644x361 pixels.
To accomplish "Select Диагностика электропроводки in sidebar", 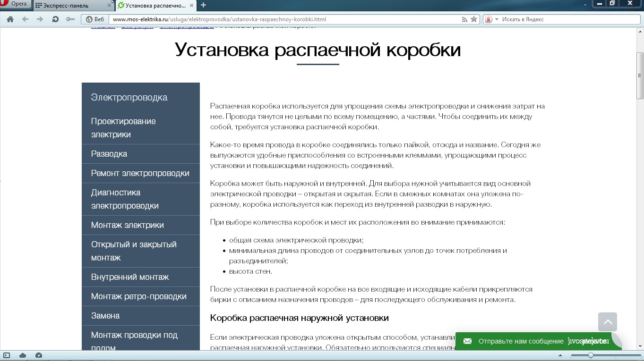I will tap(141, 199).
